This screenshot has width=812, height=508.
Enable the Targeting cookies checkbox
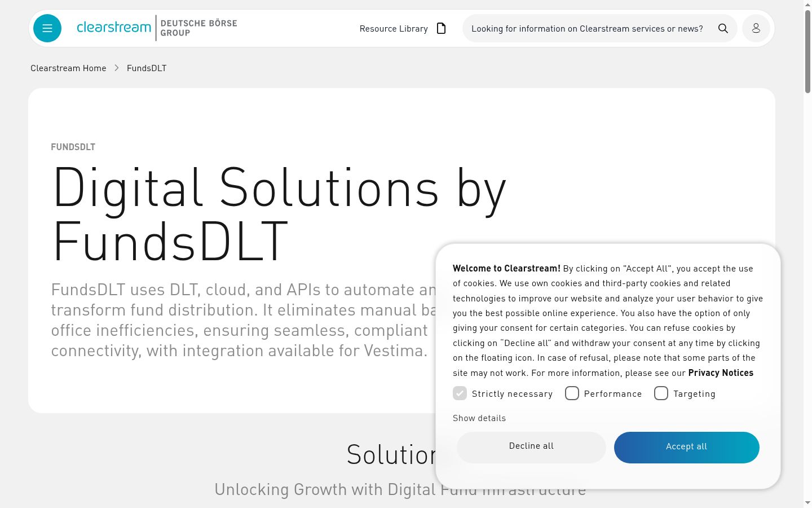[661, 393]
